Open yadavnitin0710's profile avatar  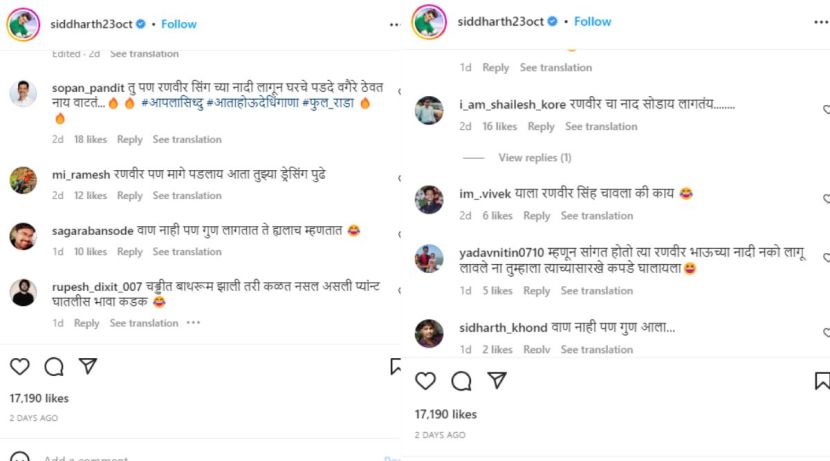tap(430, 259)
